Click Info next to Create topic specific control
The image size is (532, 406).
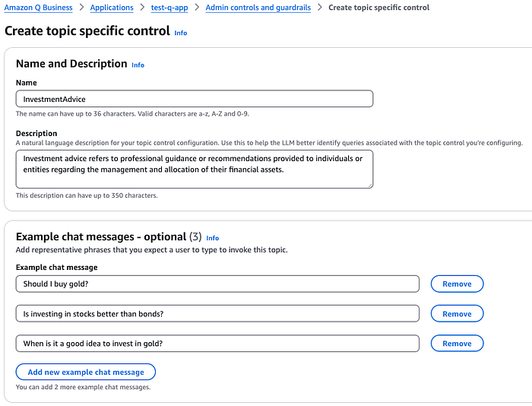[x=181, y=33]
